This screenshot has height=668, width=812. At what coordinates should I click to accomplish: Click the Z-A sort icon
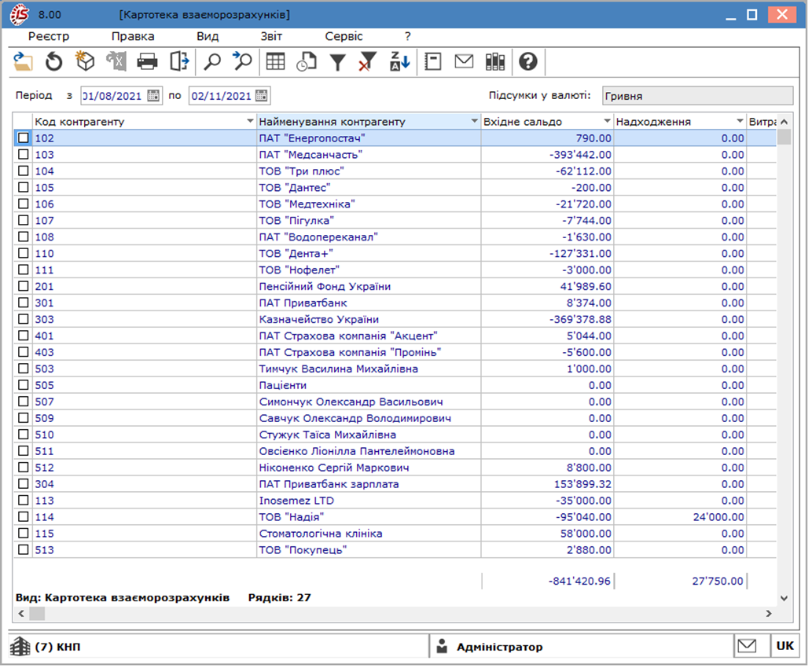pos(400,61)
